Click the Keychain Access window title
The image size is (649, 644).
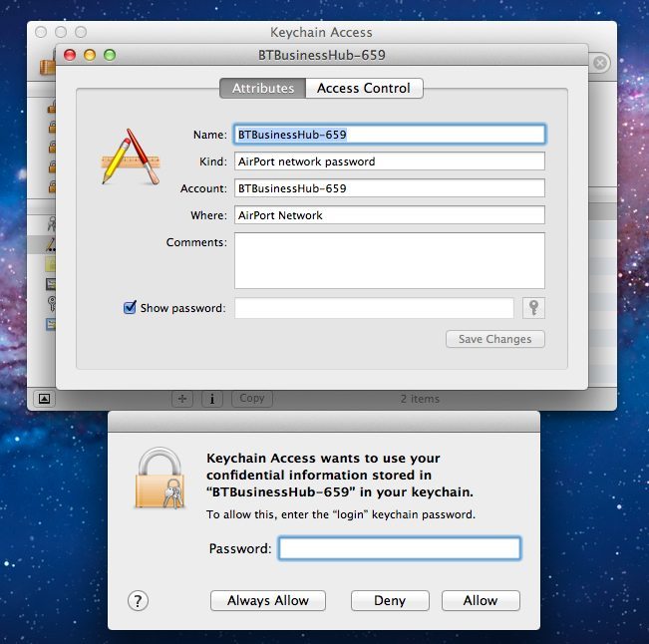pyautogui.click(x=321, y=32)
